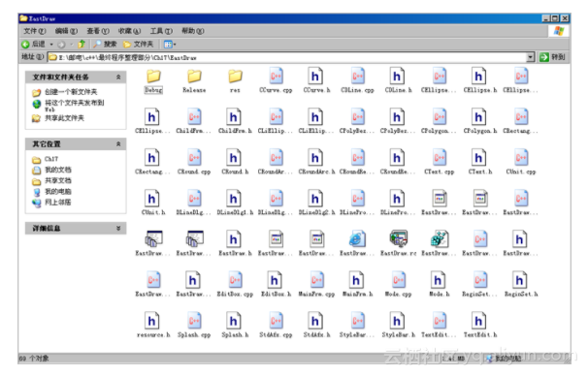Expand the 详细信息 panel

pos(118,228)
